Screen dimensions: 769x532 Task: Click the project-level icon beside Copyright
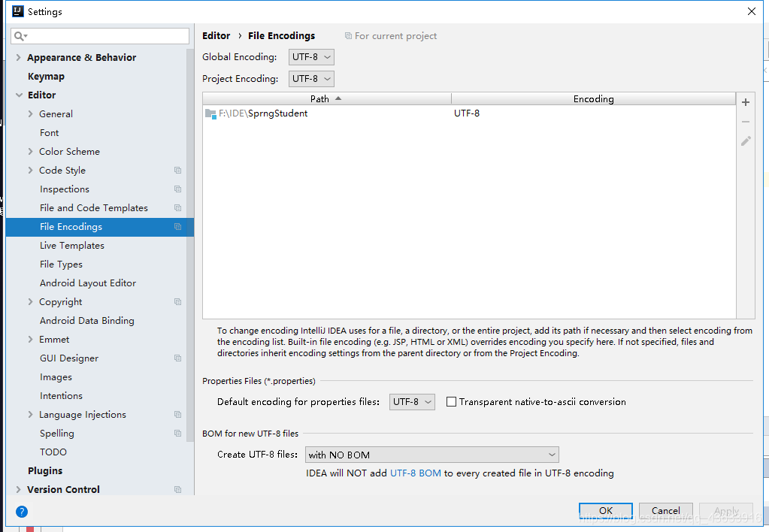pos(177,301)
